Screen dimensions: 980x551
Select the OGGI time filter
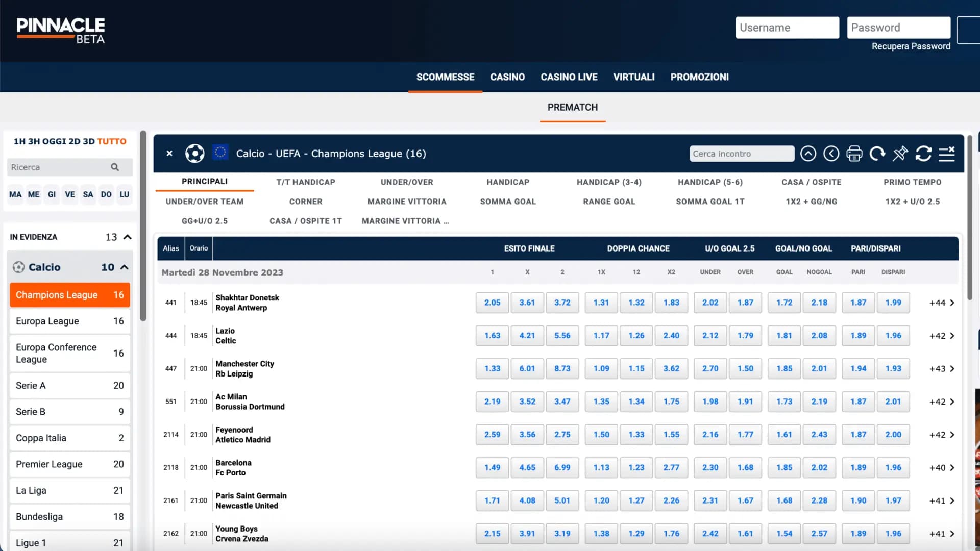55,141
